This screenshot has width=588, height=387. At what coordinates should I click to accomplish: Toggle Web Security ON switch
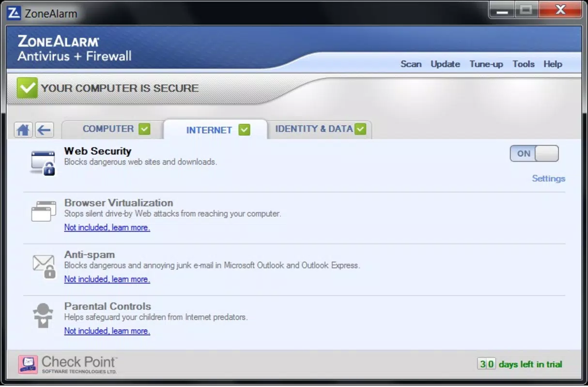pyautogui.click(x=534, y=153)
